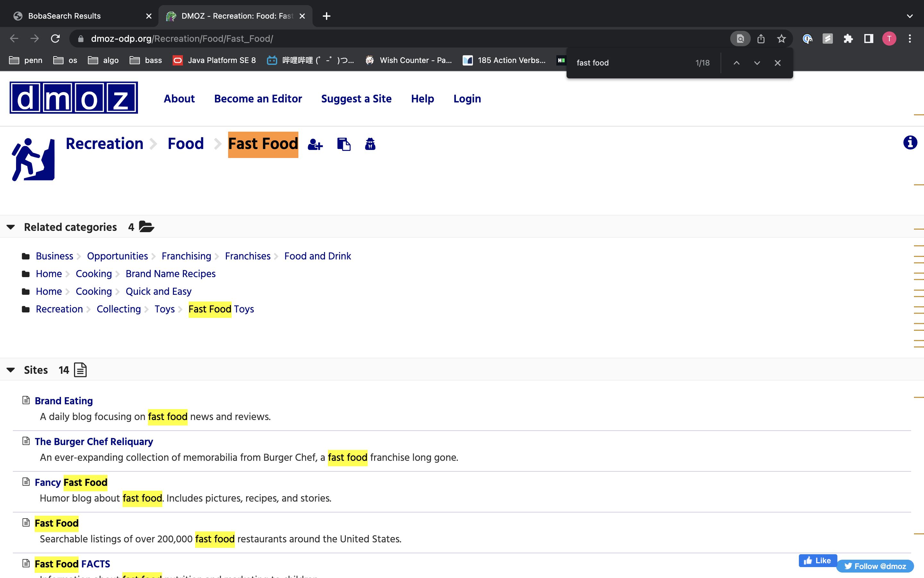Click folder icon beside Brand Name Recipes row
The image size is (924, 578).
coord(26,274)
